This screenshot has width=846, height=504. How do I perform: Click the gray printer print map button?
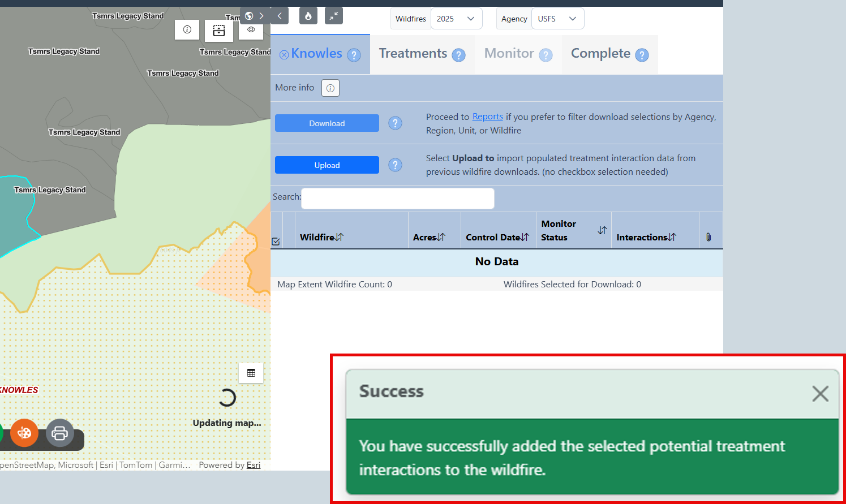[x=60, y=433]
